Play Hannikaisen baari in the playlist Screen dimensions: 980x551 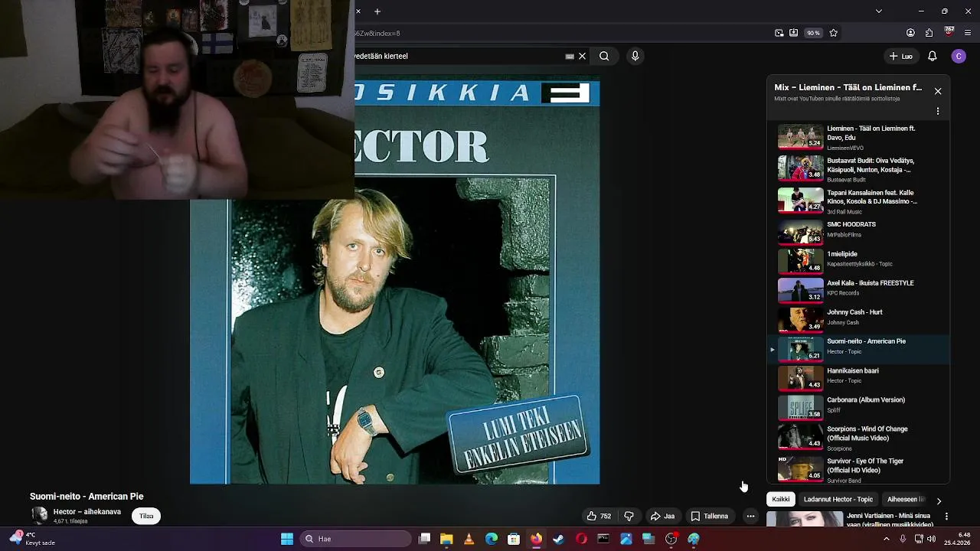858,377
